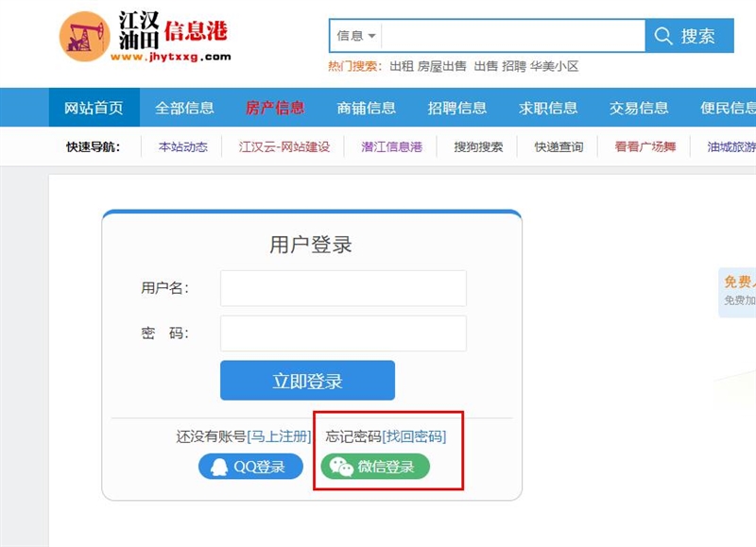Click the 立即登录 button
This screenshot has height=547, width=756.
click(308, 380)
